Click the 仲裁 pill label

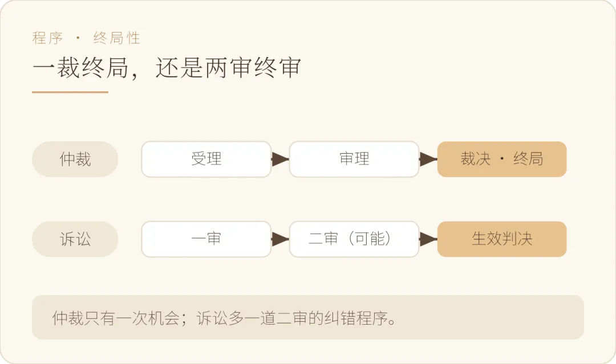click(75, 159)
